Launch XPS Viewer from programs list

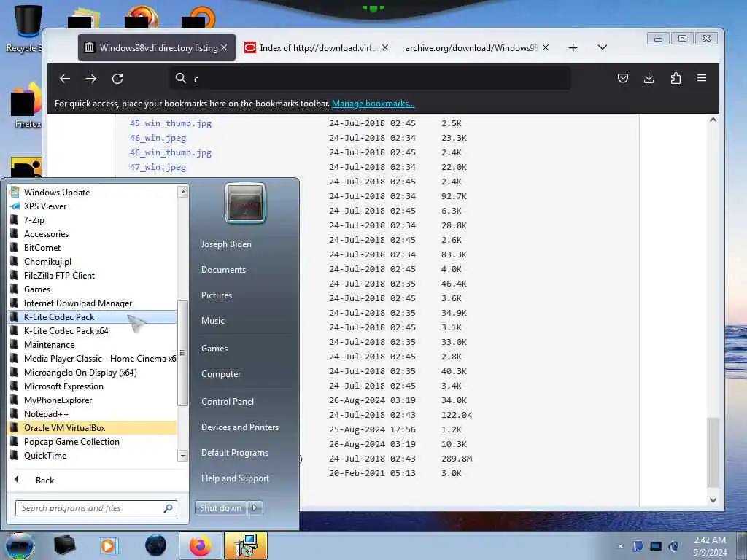pos(93,206)
